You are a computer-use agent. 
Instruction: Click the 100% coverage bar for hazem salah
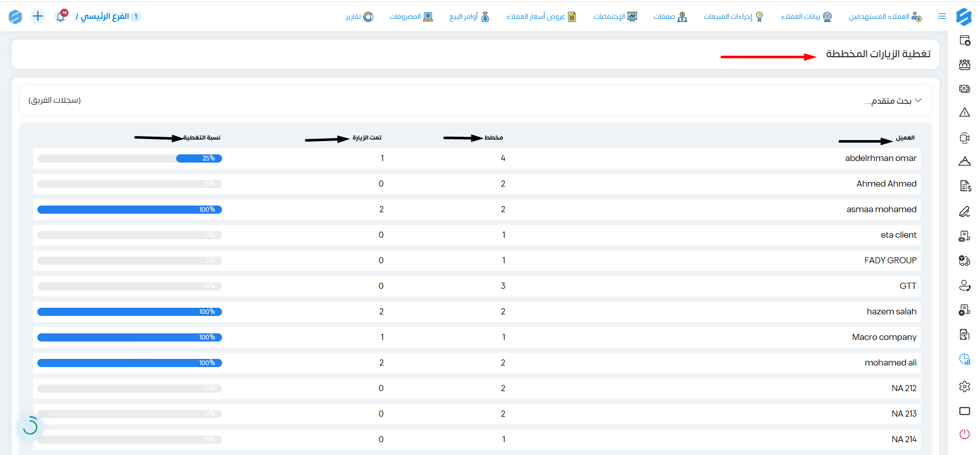[x=130, y=312]
